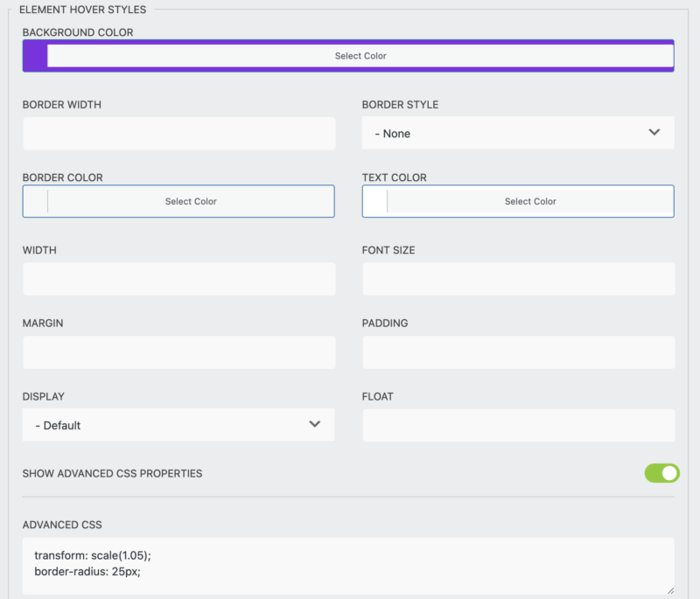The width and height of the screenshot is (700, 599).
Task: Click inside the Padding input field
Action: click(517, 352)
